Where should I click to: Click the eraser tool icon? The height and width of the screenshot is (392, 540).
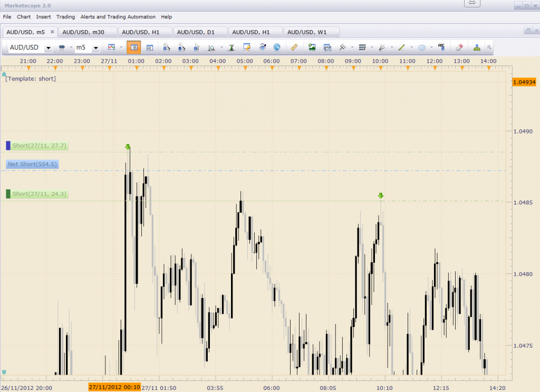(458, 47)
